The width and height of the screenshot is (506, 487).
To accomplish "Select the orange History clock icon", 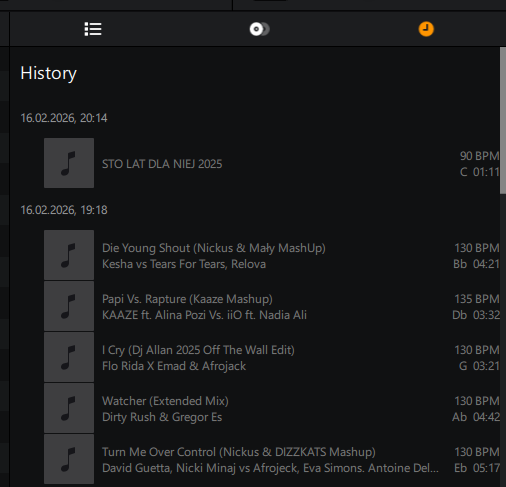I will pyautogui.click(x=426, y=29).
